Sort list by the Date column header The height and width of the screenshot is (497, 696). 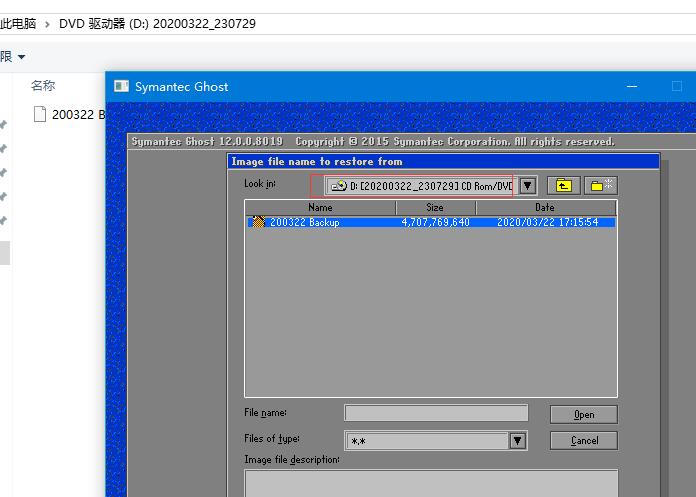coord(545,207)
